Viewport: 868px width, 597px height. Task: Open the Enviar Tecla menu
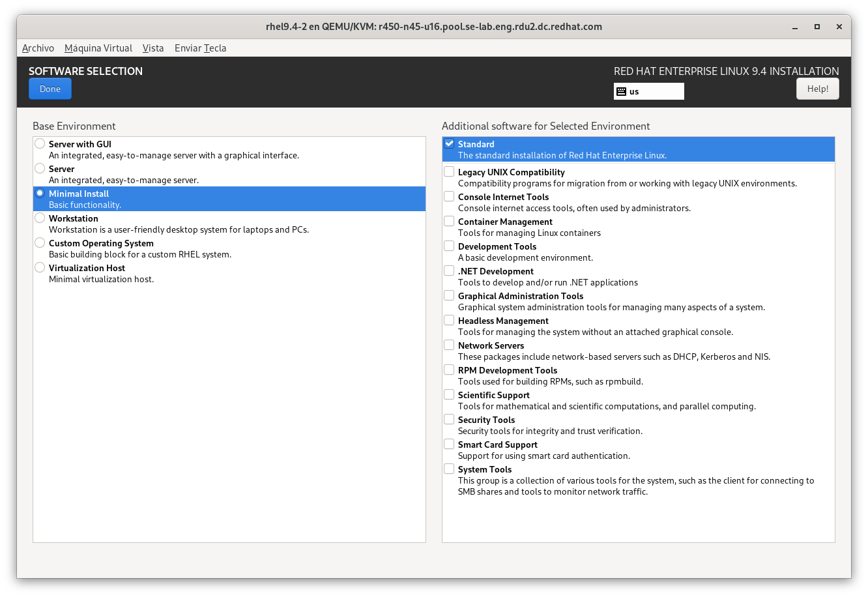coord(200,48)
